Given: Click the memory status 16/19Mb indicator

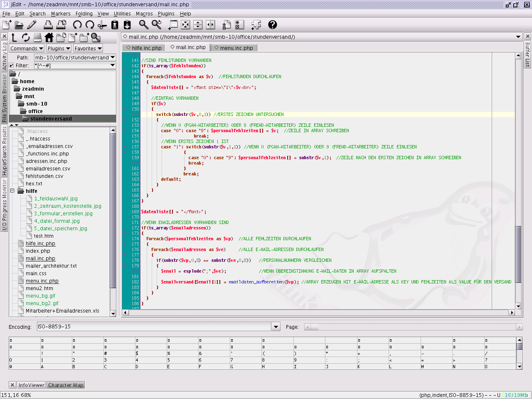Looking at the screenshot, I should [516, 395].
